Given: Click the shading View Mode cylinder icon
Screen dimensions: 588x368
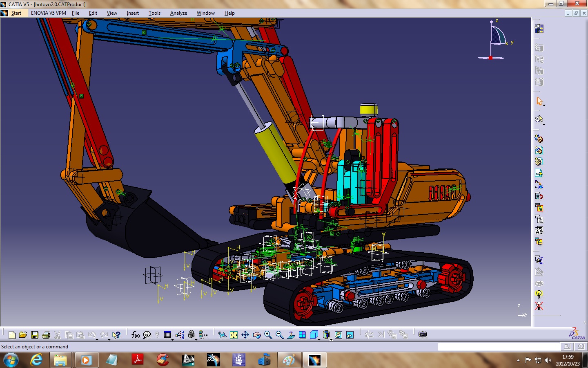Looking at the screenshot, I should 326,335.
